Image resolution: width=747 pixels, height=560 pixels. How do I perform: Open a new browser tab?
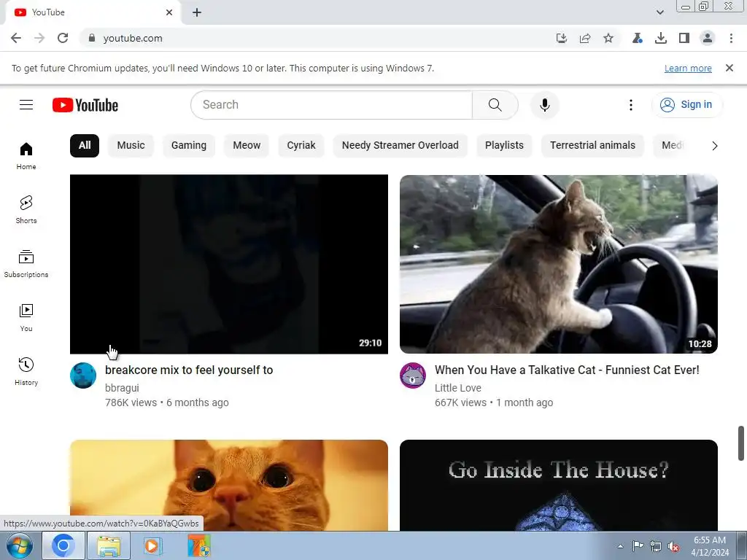pos(197,12)
